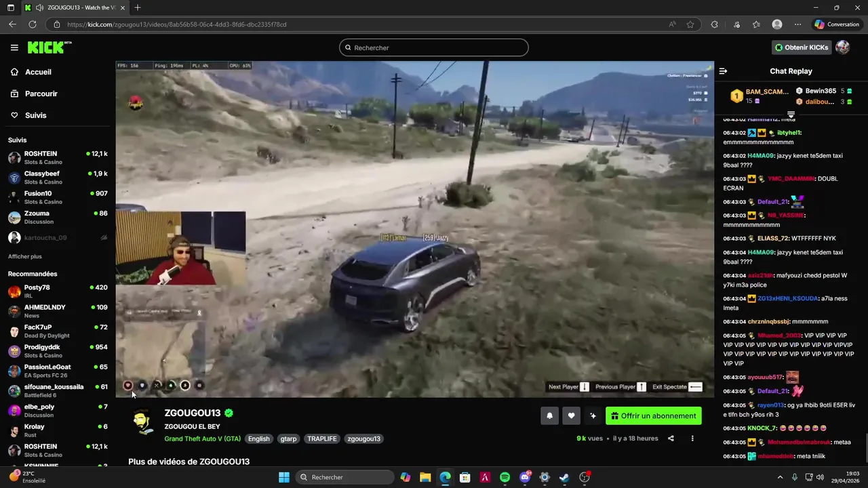Open recommended channel AHMEDLNDY
This screenshot has height=488, width=868.
point(58,311)
